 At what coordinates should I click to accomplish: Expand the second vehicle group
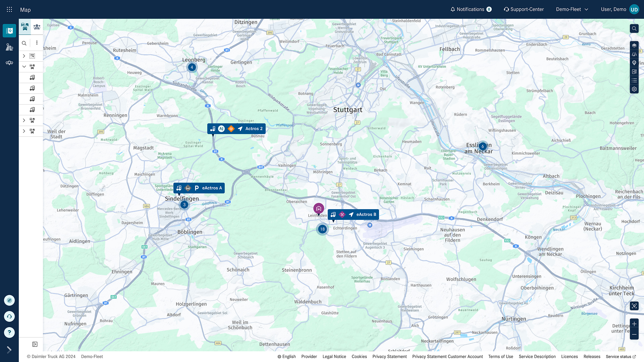(24, 120)
